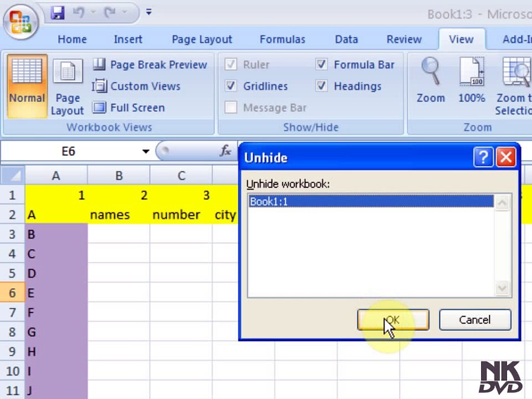Select row 10 header
532x399 pixels.
pos(12,371)
